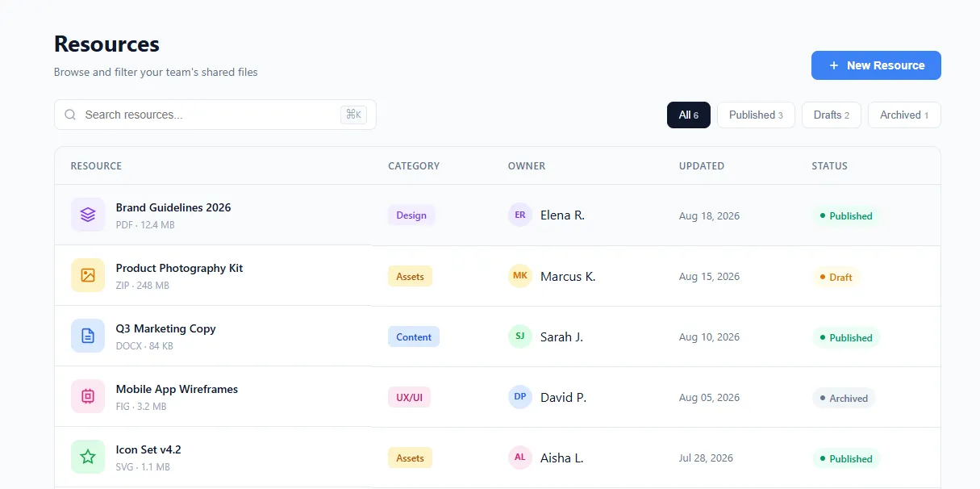
Task: Click the UX/UI category tag
Action: [409, 397]
